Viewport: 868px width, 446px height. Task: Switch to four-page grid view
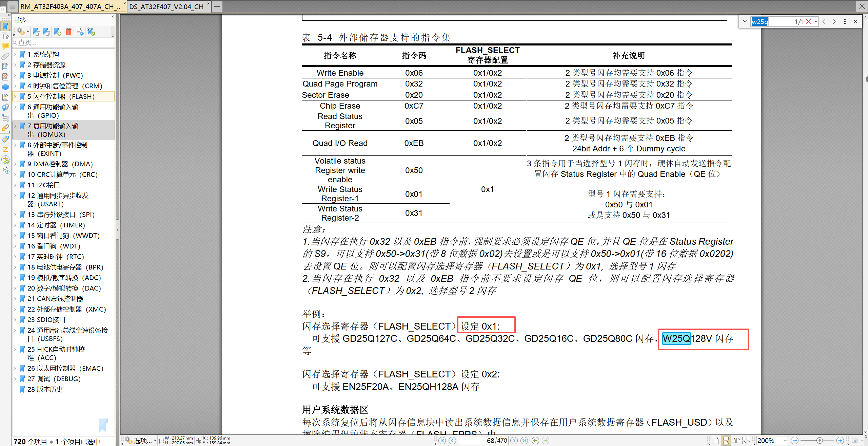[746, 440]
